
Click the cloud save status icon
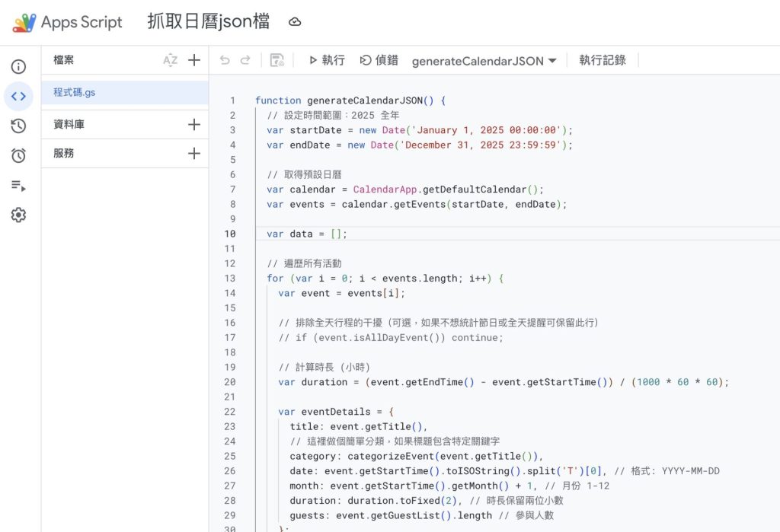click(x=295, y=22)
